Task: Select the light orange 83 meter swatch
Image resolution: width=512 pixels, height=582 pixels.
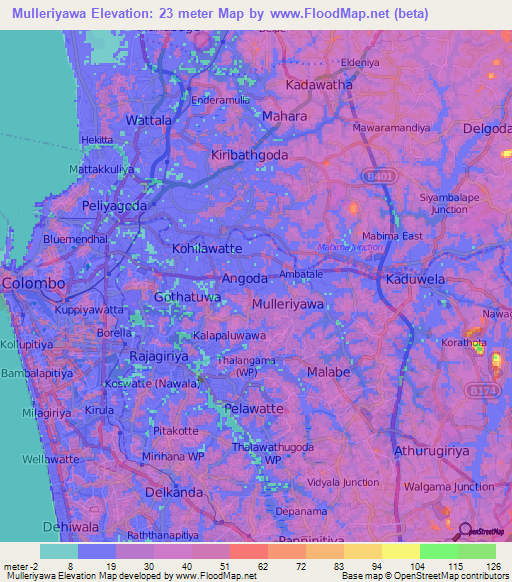Action: click(363, 551)
